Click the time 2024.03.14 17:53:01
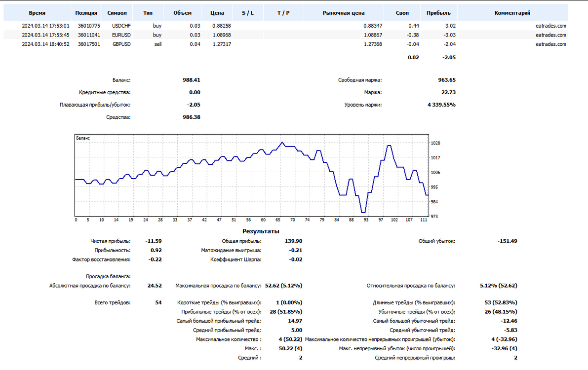The height and width of the screenshot is (370, 588). tap(45, 26)
